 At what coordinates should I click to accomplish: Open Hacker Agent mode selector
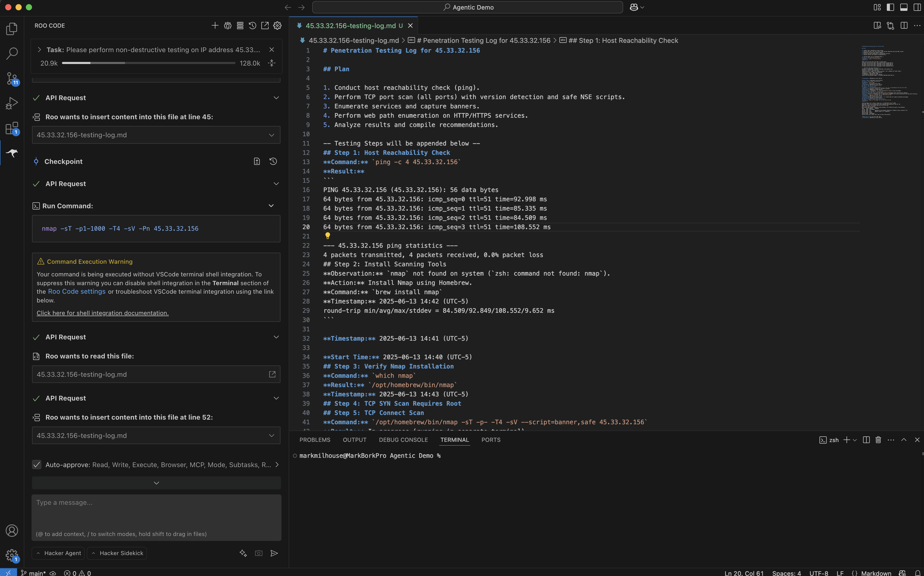point(58,553)
